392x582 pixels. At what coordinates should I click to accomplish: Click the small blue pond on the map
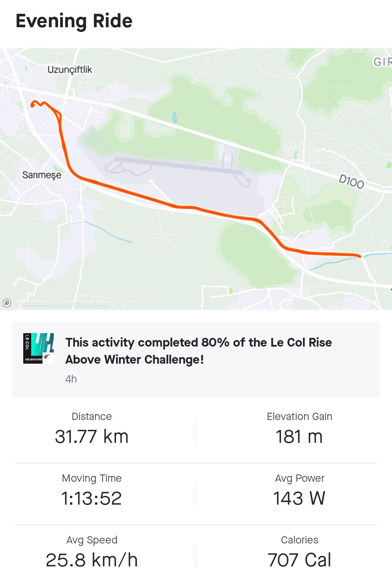(x=175, y=117)
